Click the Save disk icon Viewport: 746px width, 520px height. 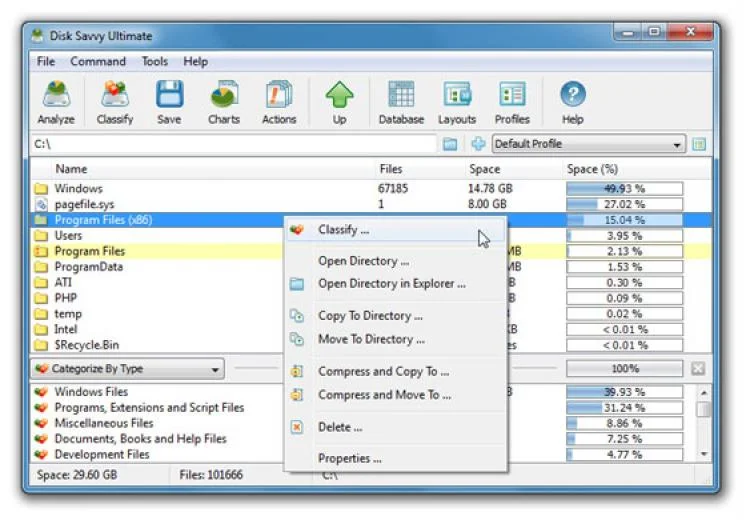point(169,94)
